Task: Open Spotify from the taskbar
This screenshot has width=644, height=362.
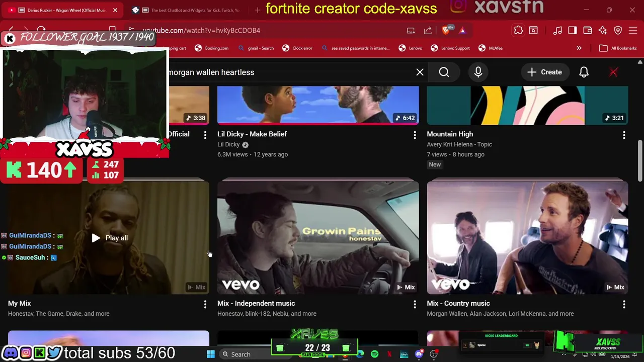Action: tap(374, 354)
